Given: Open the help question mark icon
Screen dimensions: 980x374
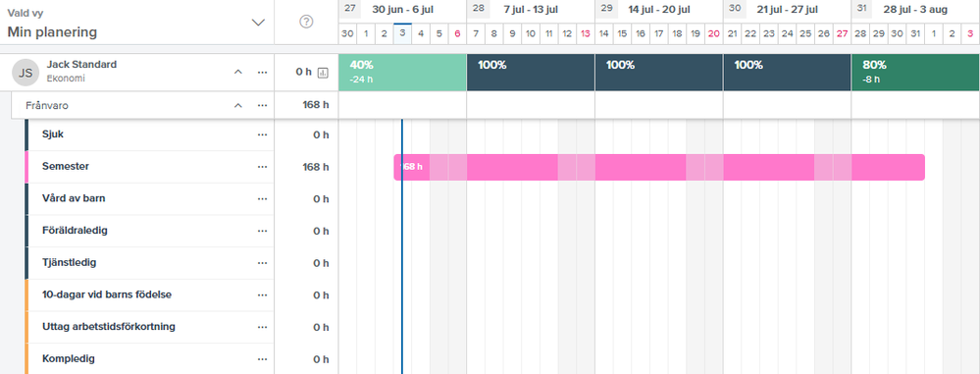Looking at the screenshot, I should coord(306,22).
